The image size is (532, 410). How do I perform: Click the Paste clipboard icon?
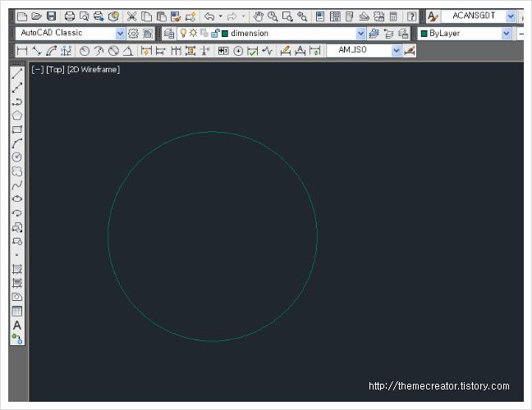[x=161, y=16]
